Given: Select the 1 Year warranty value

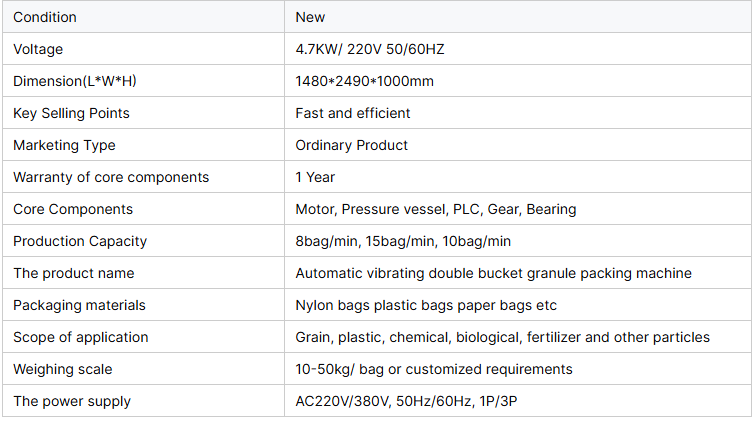Looking at the screenshot, I should tap(315, 177).
